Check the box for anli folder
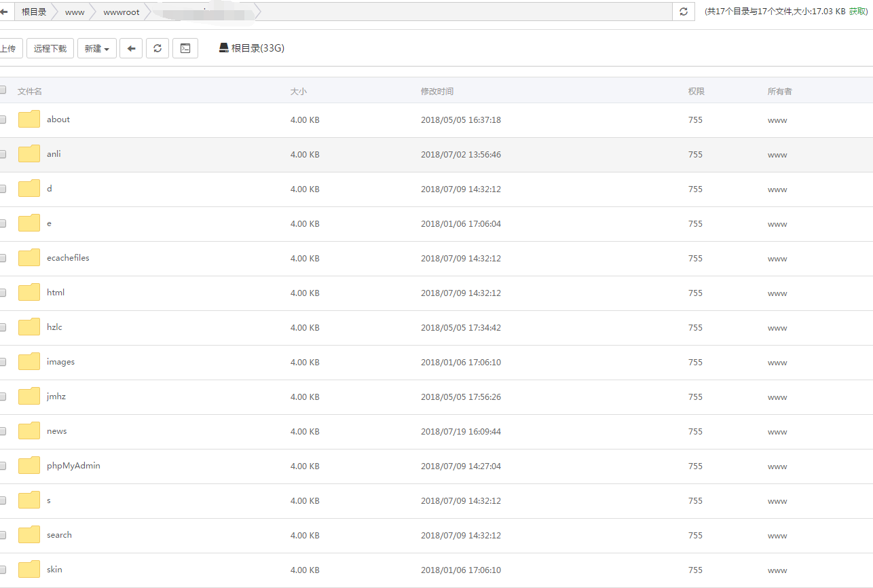 click(x=3, y=154)
